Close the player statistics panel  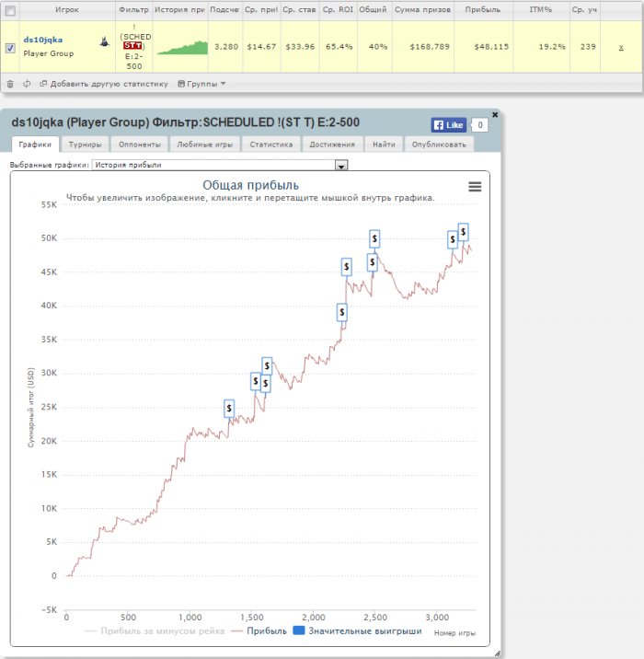click(x=495, y=114)
